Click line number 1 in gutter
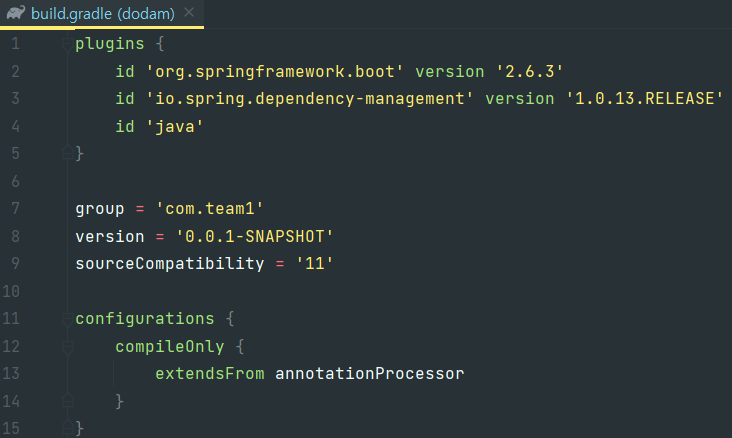 click(15, 44)
